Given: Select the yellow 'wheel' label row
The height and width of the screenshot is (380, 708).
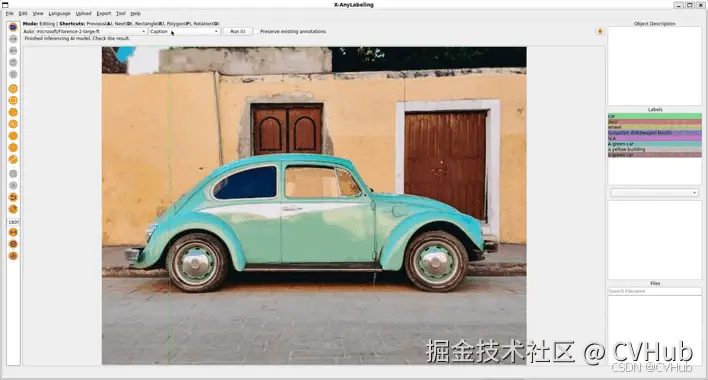Looking at the screenshot, I should (x=654, y=127).
